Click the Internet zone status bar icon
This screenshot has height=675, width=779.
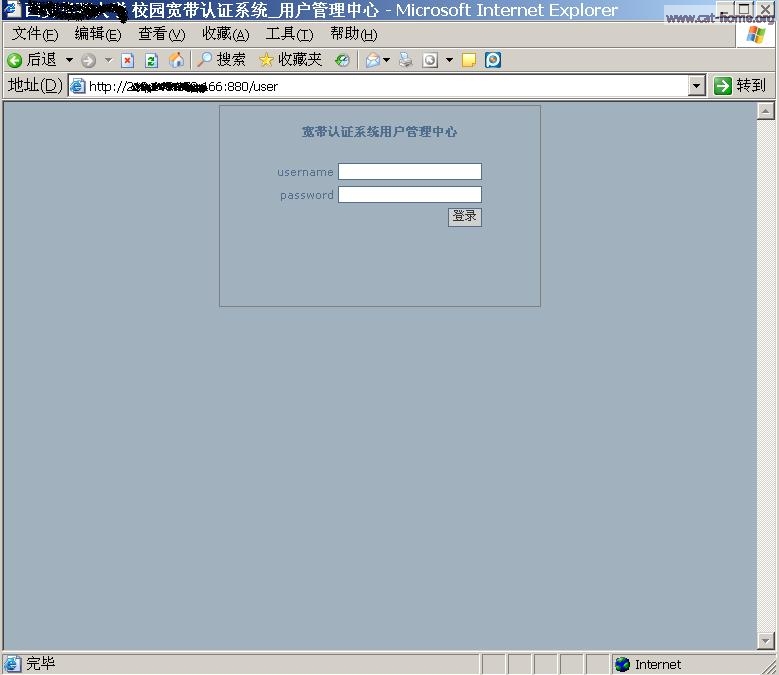click(623, 664)
